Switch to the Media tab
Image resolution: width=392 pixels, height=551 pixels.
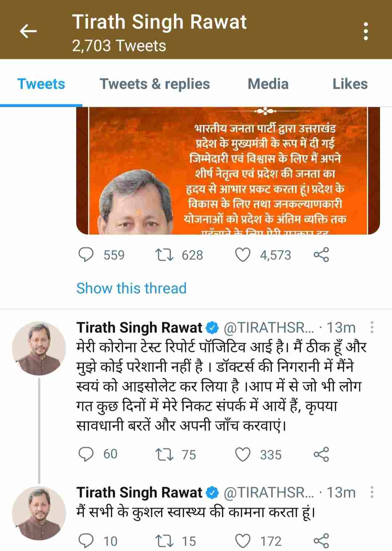click(268, 84)
